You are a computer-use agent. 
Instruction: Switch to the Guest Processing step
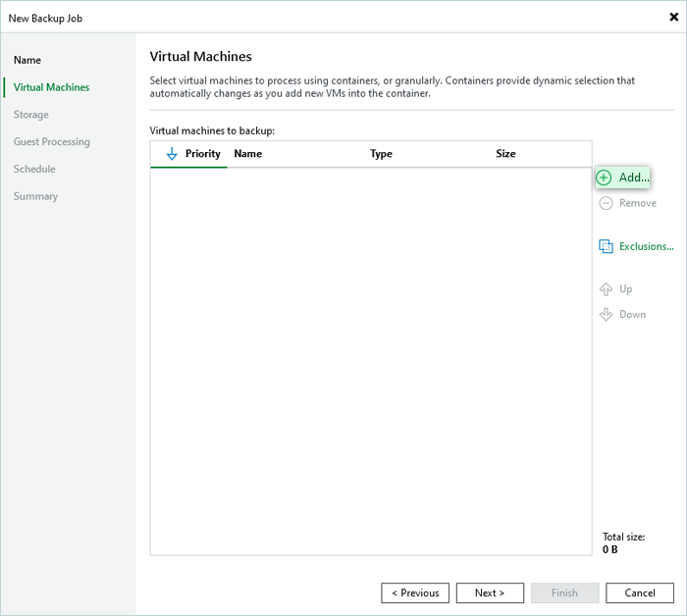point(51,142)
